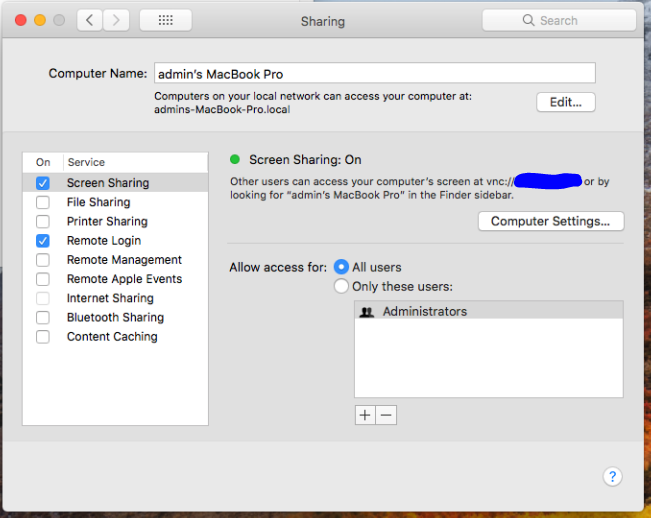Screen dimensions: 651x518
Task: Select the Internet Sharing service label
Action: (x=110, y=298)
